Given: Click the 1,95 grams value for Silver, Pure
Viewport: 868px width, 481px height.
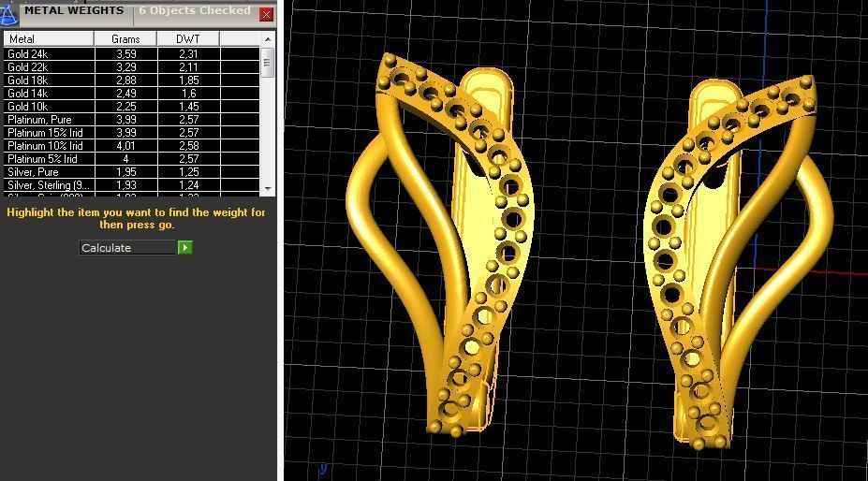Looking at the screenshot, I should [x=126, y=172].
